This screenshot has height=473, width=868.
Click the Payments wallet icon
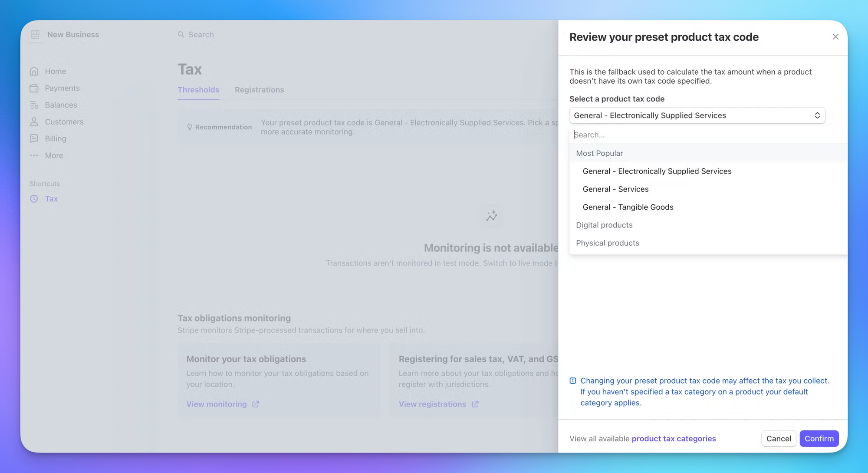34,88
